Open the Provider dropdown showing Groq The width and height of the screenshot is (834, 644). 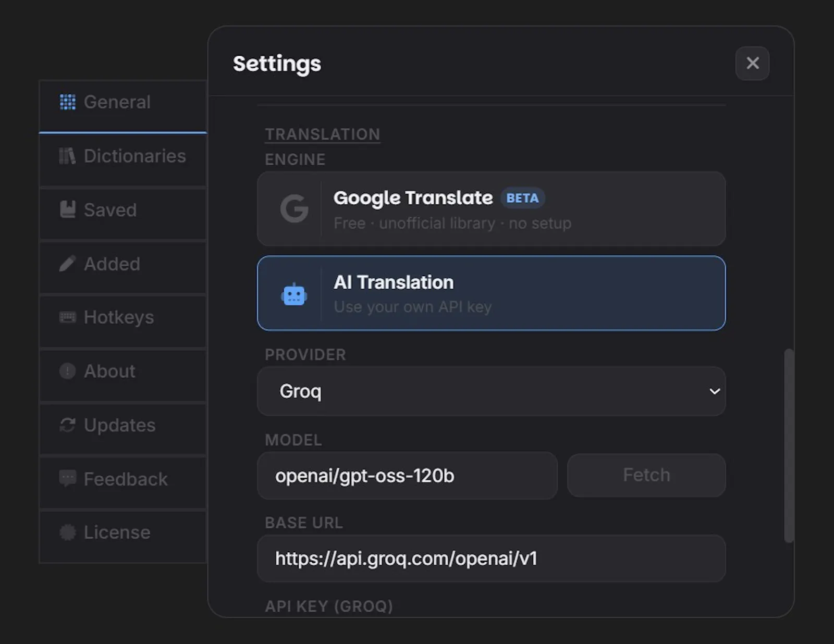coord(491,391)
